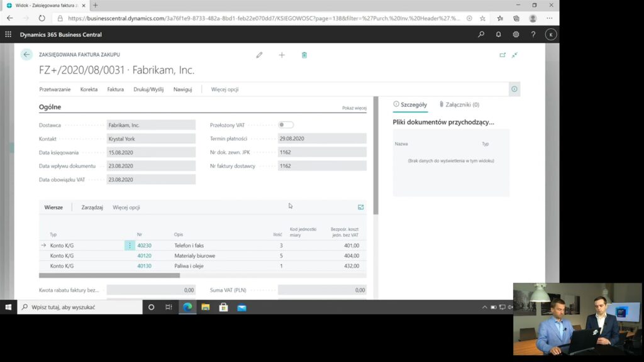Click the delete trash can icon

[304, 55]
